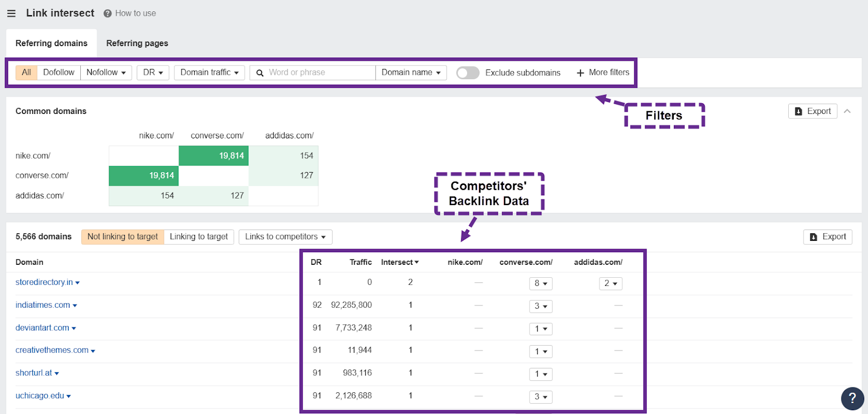868x414 pixels.
Task: Click the traffic value 2,126,688
Action: pos(354,396)
